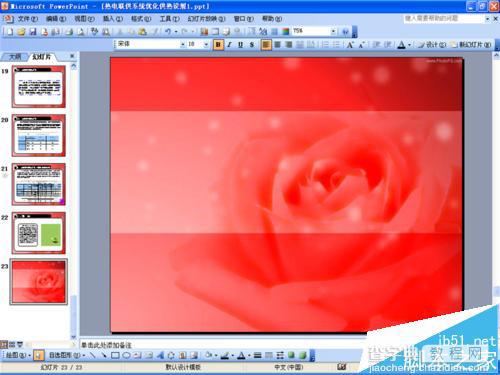The width and height of the screenshot is (500, 375).
Task: Select the Arrow drawing tool
Action: click(x=104, y=355)
